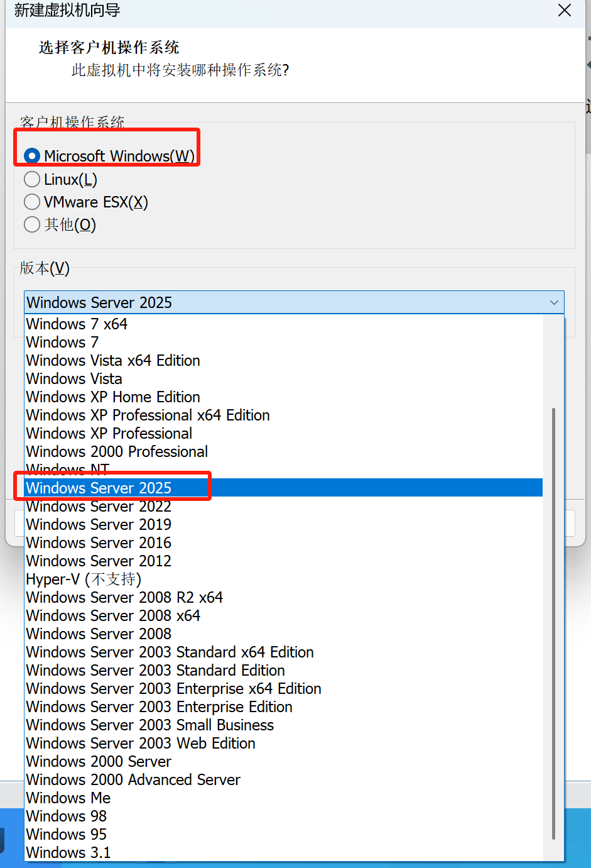Pick Windows 2000 Advanced Server
Viewport: 591px width, 868px height.
[284, 779]
